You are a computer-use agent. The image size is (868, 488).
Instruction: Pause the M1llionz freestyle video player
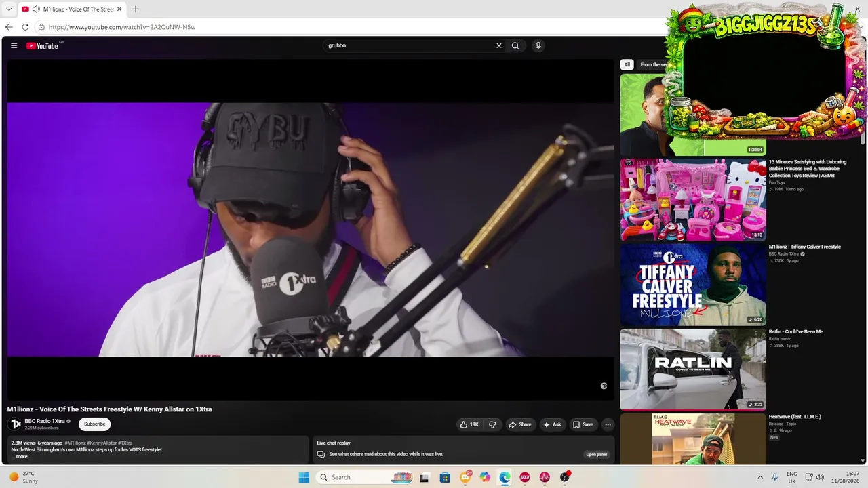311,230
